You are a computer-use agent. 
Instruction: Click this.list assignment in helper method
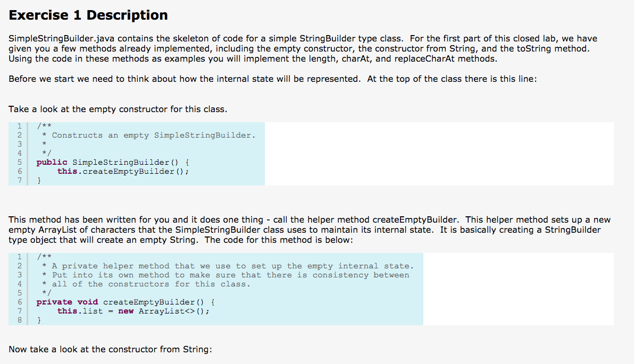(80, 311)
